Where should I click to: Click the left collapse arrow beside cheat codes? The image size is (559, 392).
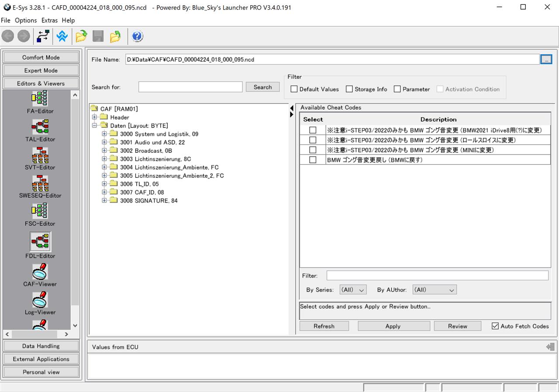click(x=292, y=108)
